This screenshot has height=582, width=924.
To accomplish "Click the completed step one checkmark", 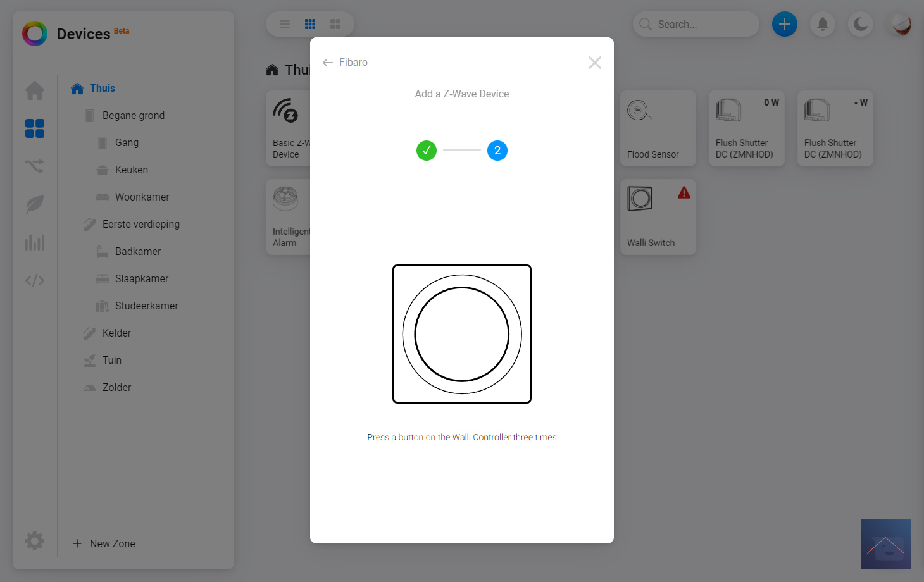I will pos(427,151).
